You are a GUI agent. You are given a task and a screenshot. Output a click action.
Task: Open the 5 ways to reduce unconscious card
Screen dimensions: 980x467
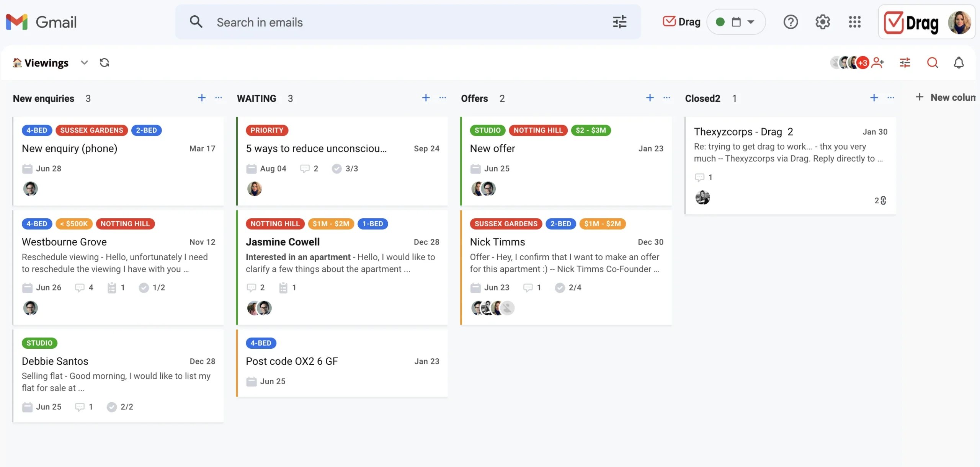342,161
